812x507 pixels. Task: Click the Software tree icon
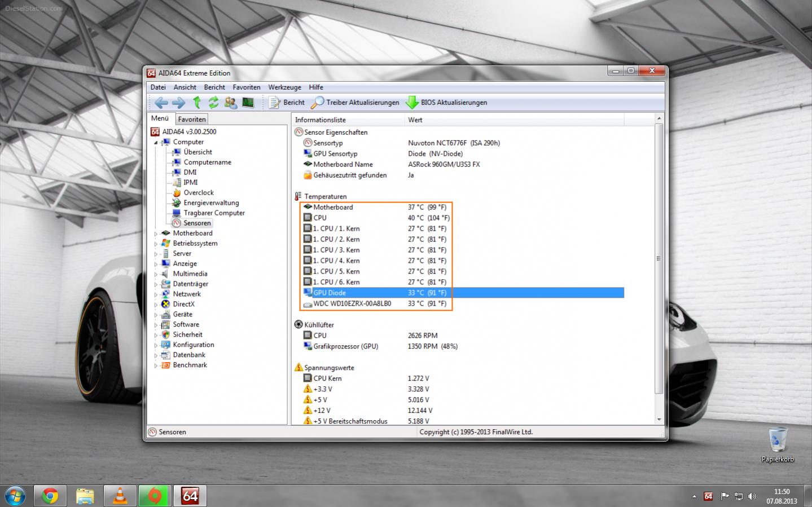tap(166, 325)
